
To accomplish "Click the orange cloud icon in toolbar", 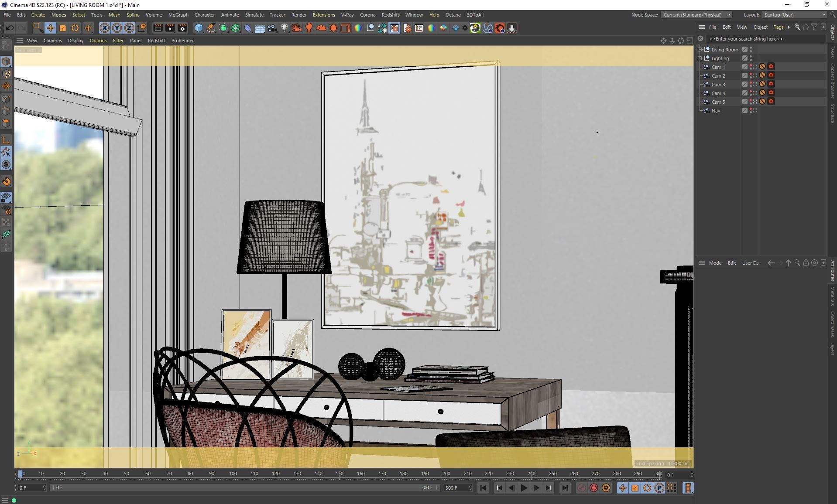I will click(x=321, y=28).
